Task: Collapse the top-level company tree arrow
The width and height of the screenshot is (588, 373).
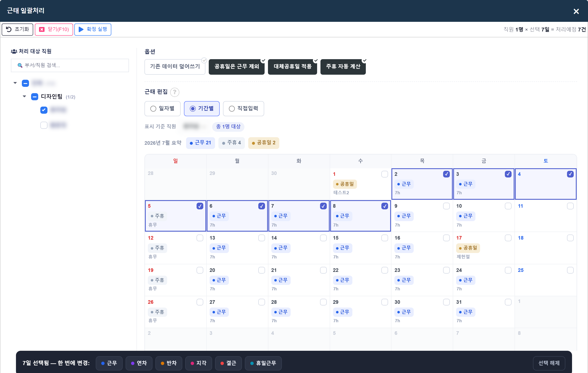Action: coord(15,83)
